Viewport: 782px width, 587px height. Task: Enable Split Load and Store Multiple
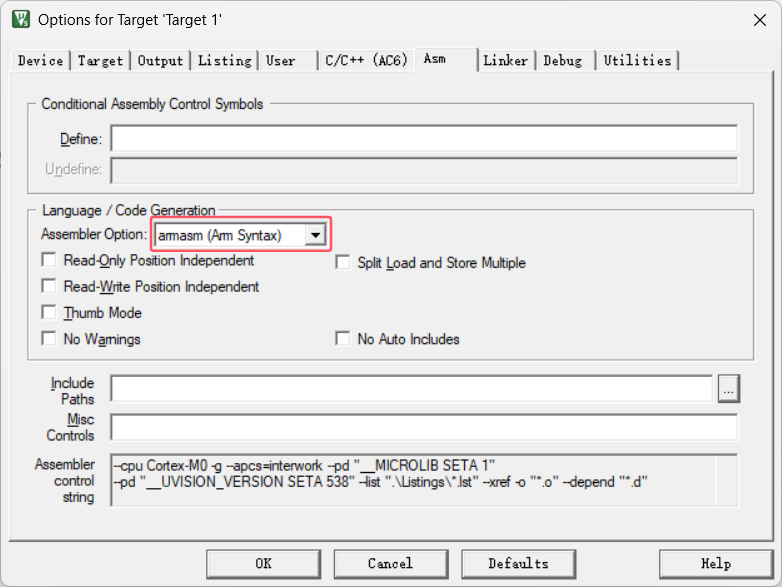(x=343, y=263)
